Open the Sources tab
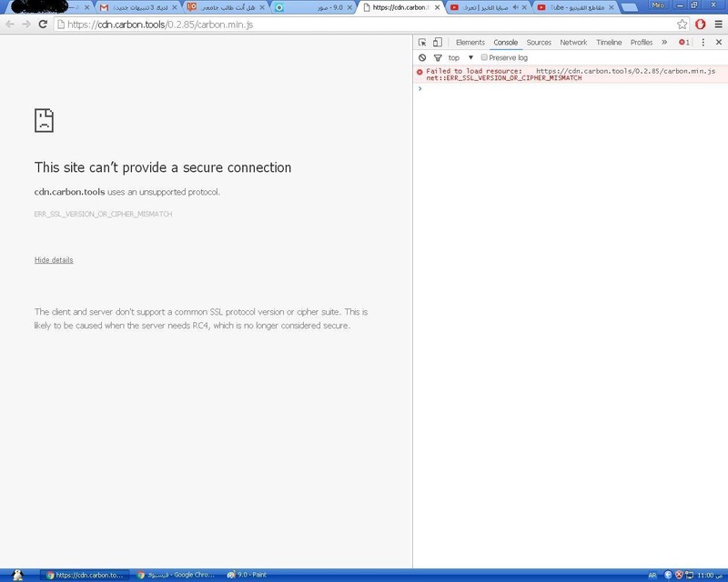 click(539, 43)
